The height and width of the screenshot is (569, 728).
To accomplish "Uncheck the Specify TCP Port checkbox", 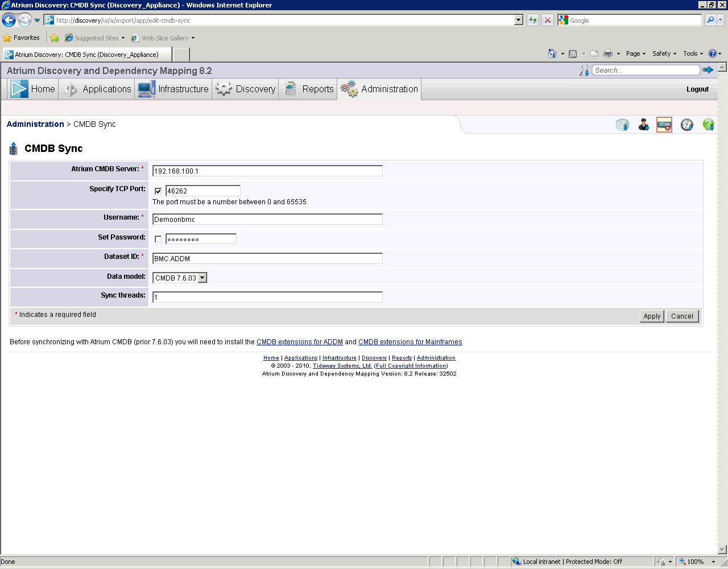I will point(158,191).
